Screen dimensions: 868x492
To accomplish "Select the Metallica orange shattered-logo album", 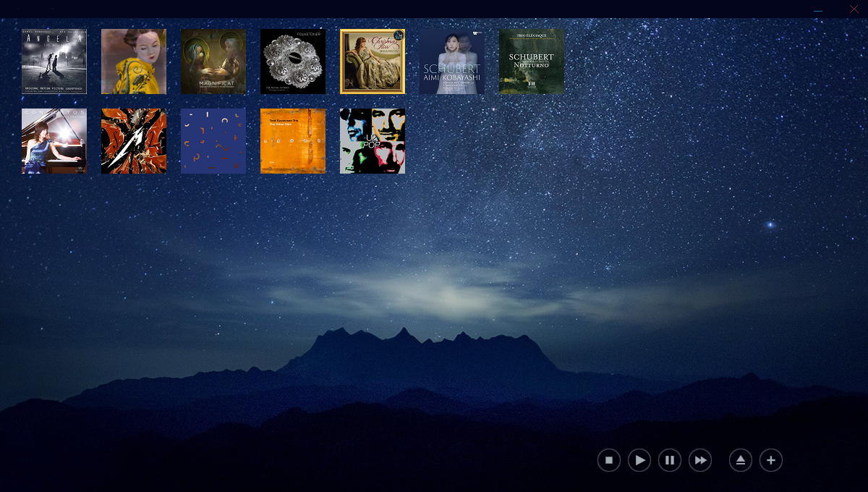I will [x=134, y=141].
